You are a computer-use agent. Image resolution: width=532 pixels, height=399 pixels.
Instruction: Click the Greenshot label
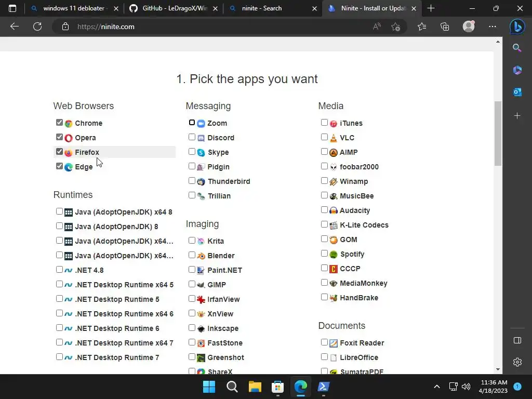[225, 357]
